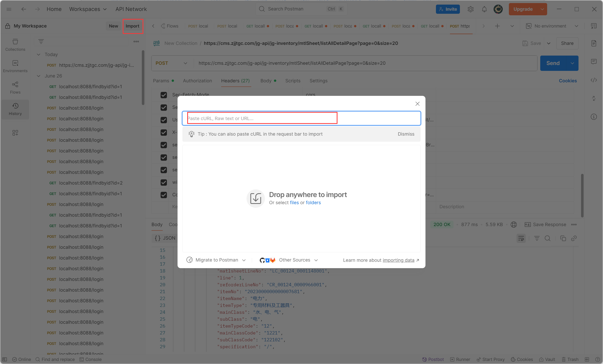
Task: Collapse the June 26 history group
Action: click(x=39, y=76)
